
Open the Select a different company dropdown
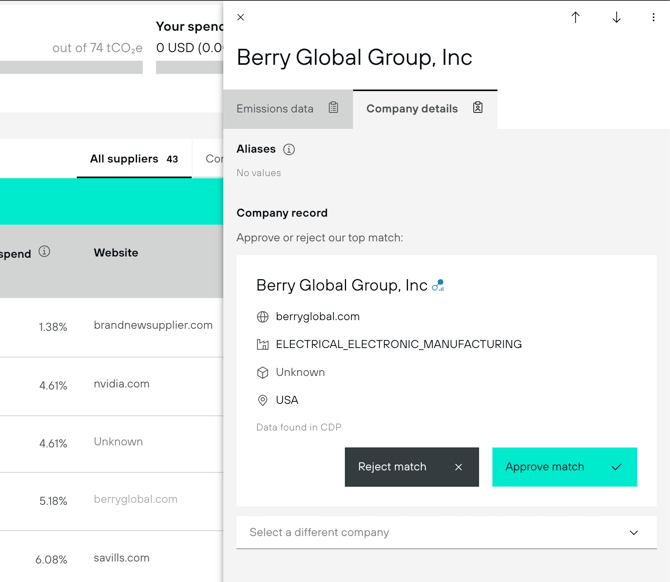[x=446, y=532]
